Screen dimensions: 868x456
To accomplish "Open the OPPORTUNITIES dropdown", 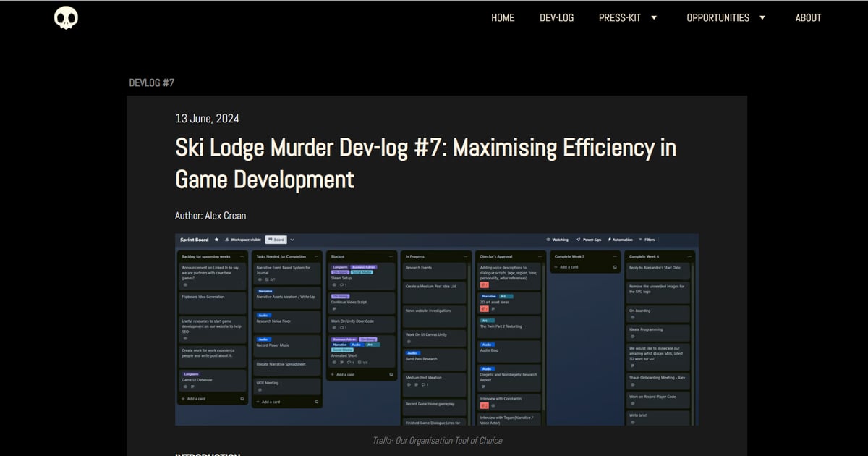I will [726, 17].
